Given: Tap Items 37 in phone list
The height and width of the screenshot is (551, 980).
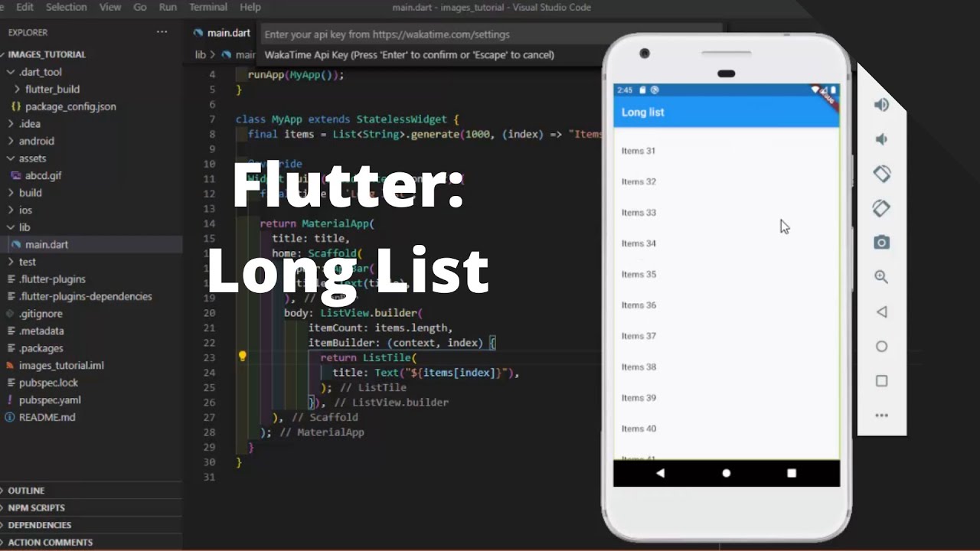Looking at the screenshot, I should click(x=727, y=336).
